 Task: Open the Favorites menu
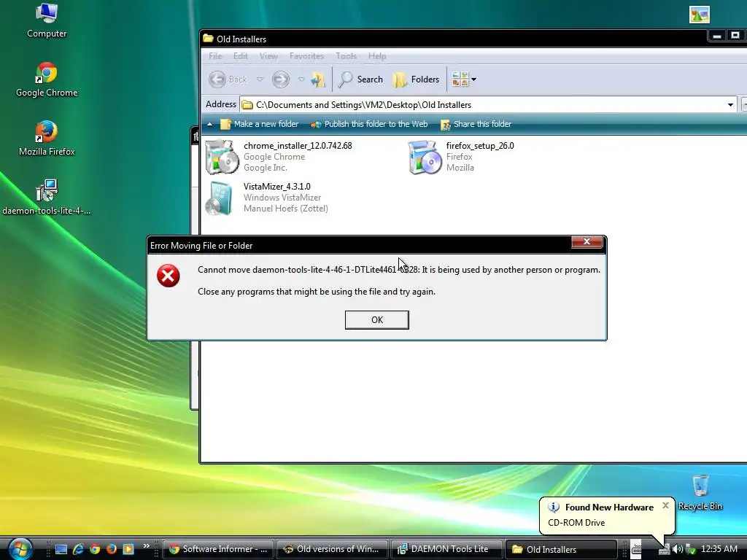coord(306,56)
